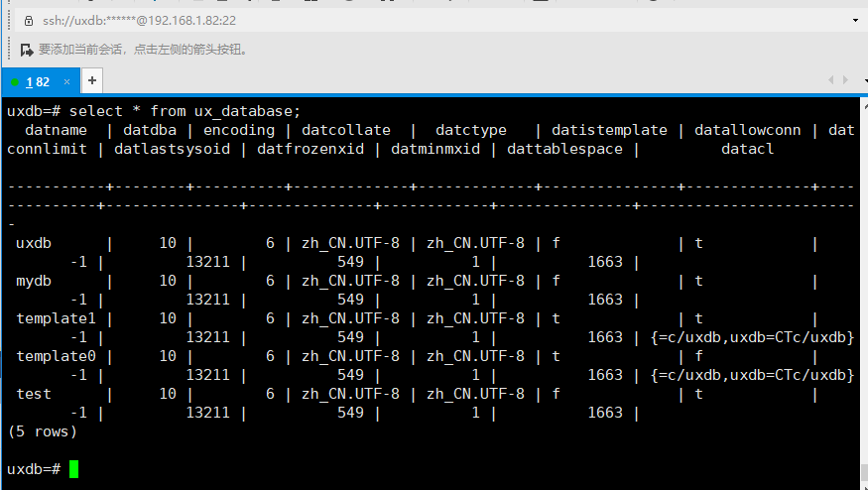Click the add-session hint text
Viewport: 868px width, 490px height.
coord(144,49)
